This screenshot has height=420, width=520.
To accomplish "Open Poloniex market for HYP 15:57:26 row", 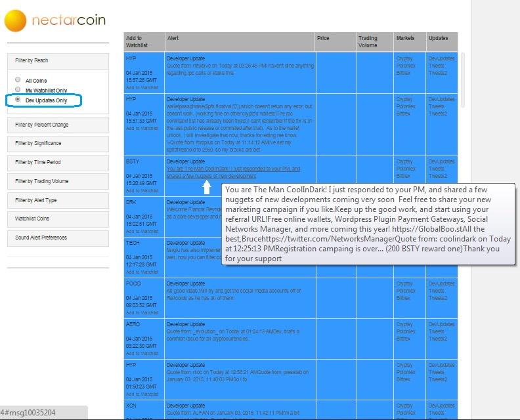I will [406, 66].
